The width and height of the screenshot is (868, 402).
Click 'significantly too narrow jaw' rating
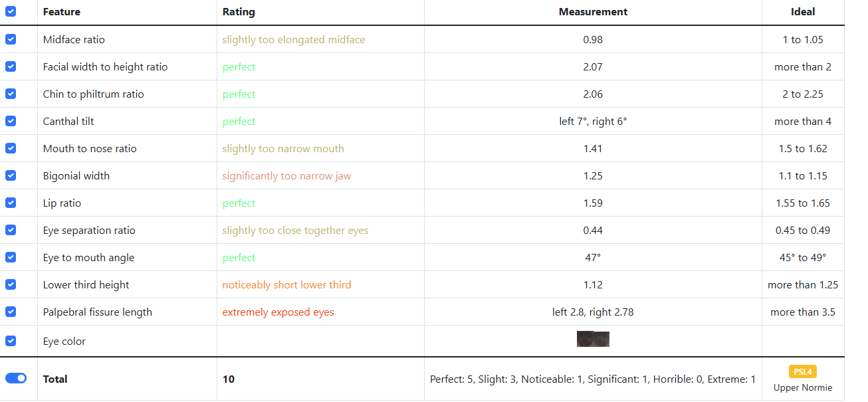pos(286,176)
